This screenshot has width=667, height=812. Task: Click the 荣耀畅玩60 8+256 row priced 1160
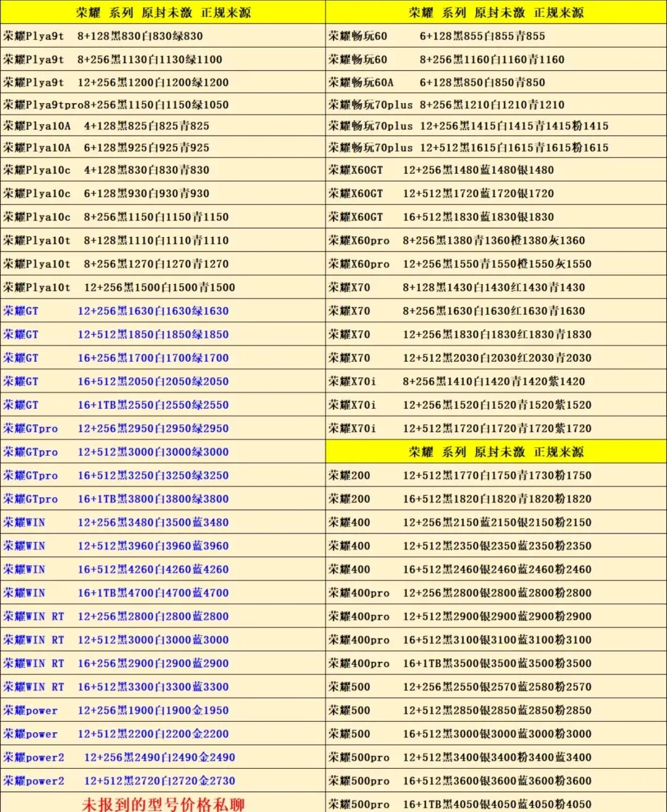click(x=496, y=59)
